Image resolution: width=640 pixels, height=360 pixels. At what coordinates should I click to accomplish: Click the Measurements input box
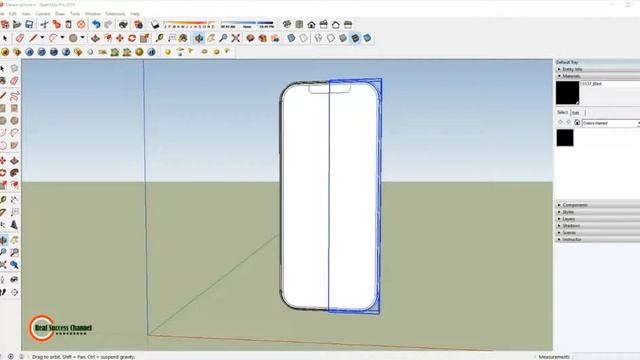606,357
